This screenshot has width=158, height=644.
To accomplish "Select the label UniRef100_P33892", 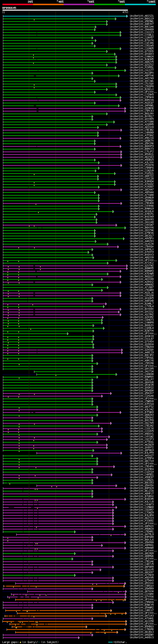I will 142,521.
